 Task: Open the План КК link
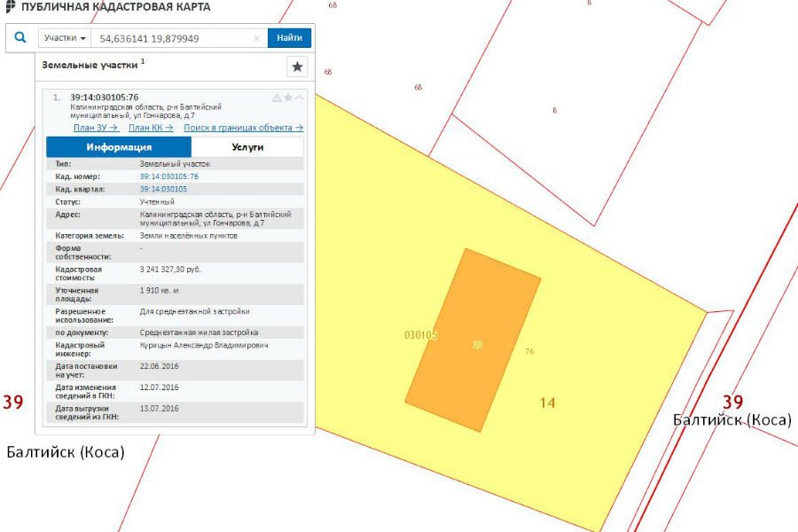(151, 128)
